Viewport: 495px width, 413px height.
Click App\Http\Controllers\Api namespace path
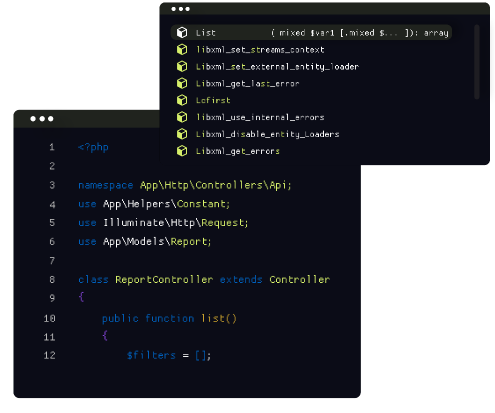tap(216, 185)
